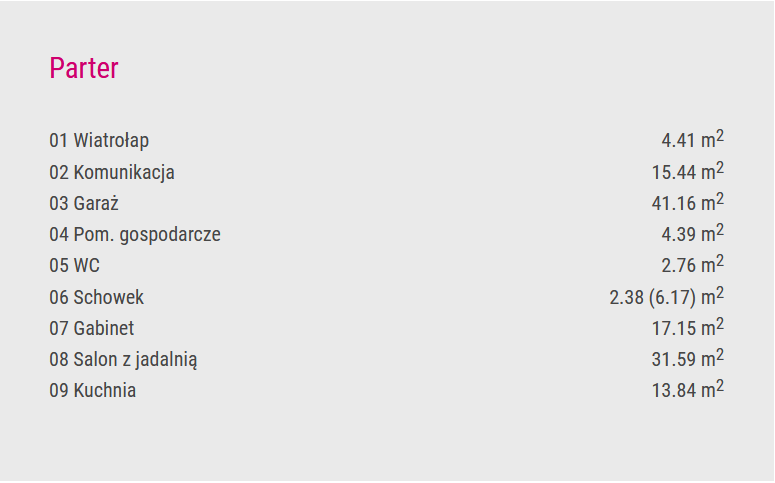The width and height of the screenshot is (775, 483).
Task: Select the 17.15 m² Gabinet area
Action: tap(688, 327)
